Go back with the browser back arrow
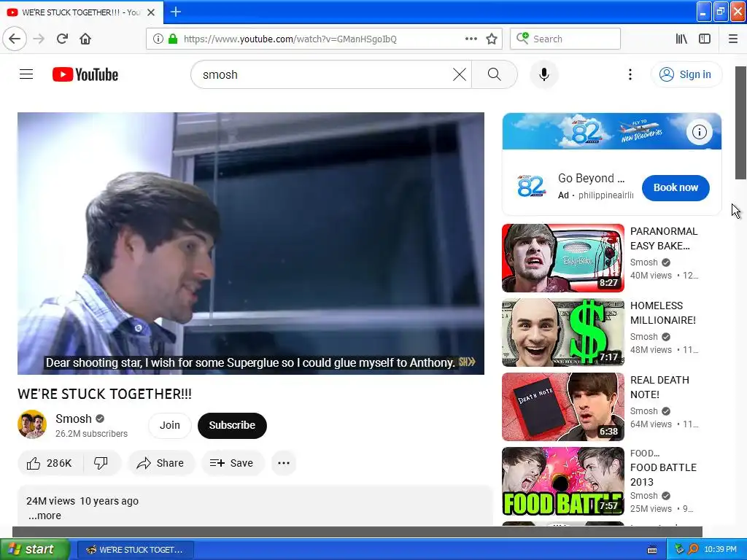The image size is (747, 560). coord(15,39)
